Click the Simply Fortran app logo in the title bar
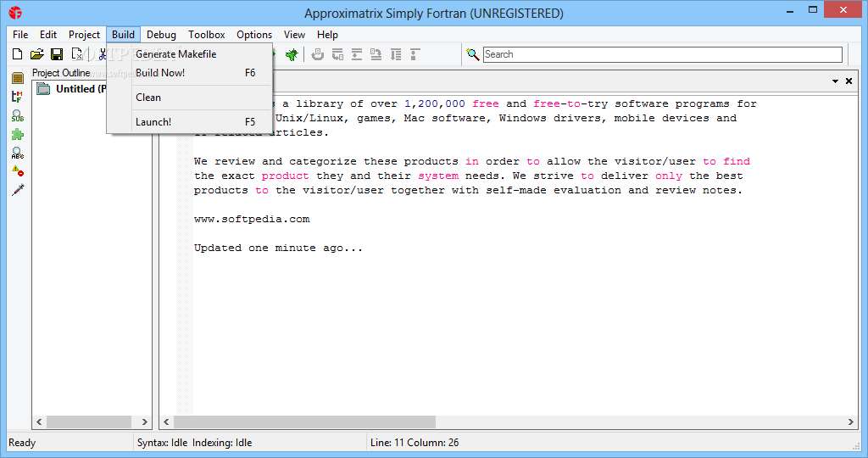Viewport: 868px width, 458px height. coord(15,12)
